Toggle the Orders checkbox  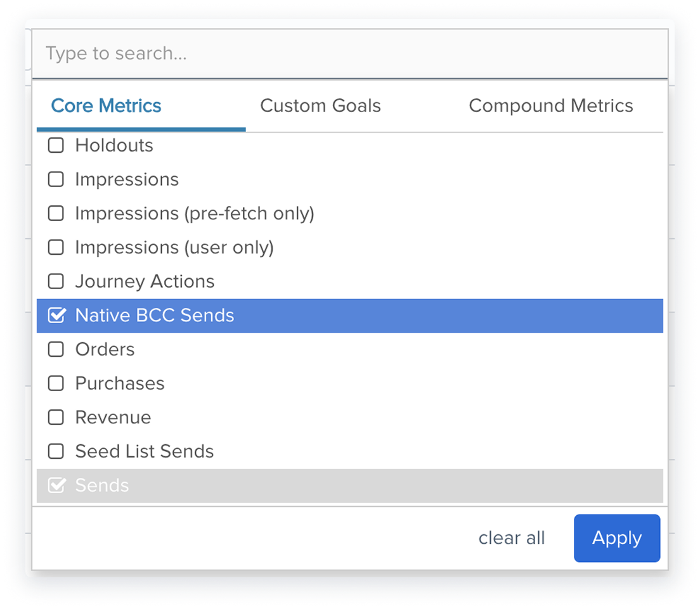pos(56,349)
